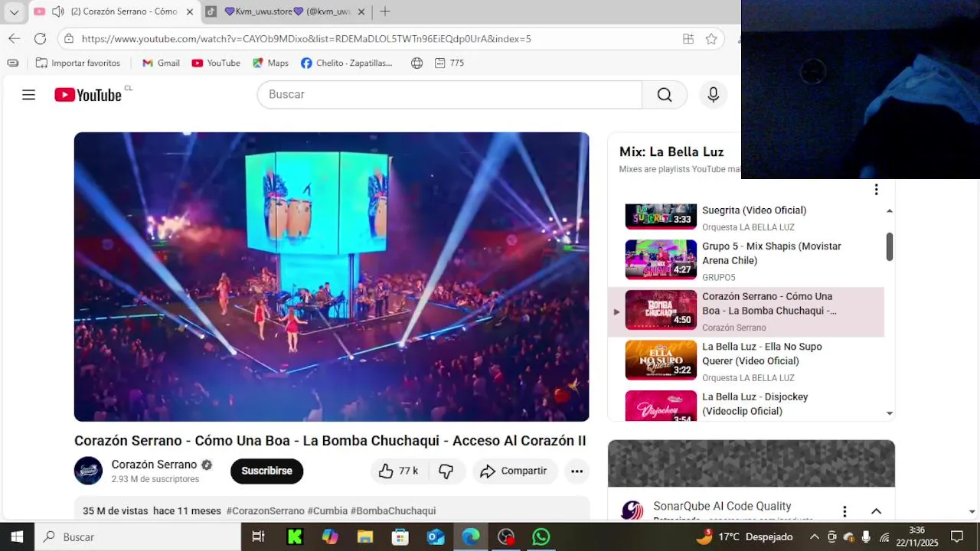This screenshot has height=551, width=980.
Task: Play Suegrita (Video Oficial) from the mix
Action: point(746,217)
